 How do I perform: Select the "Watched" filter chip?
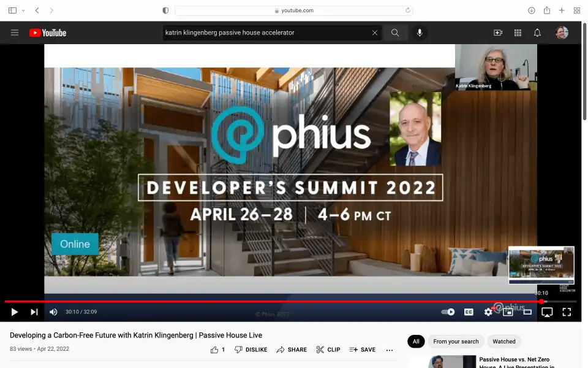pyautogui.click(x=504, y=342)
